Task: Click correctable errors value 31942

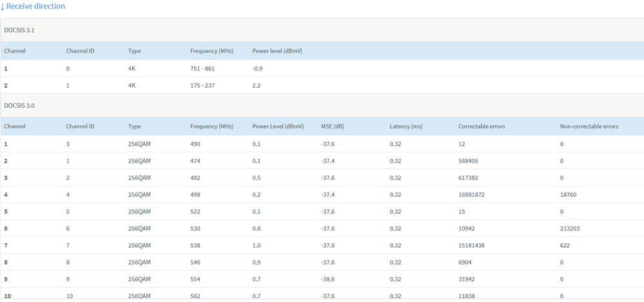Action: click(x=467, y=279)
